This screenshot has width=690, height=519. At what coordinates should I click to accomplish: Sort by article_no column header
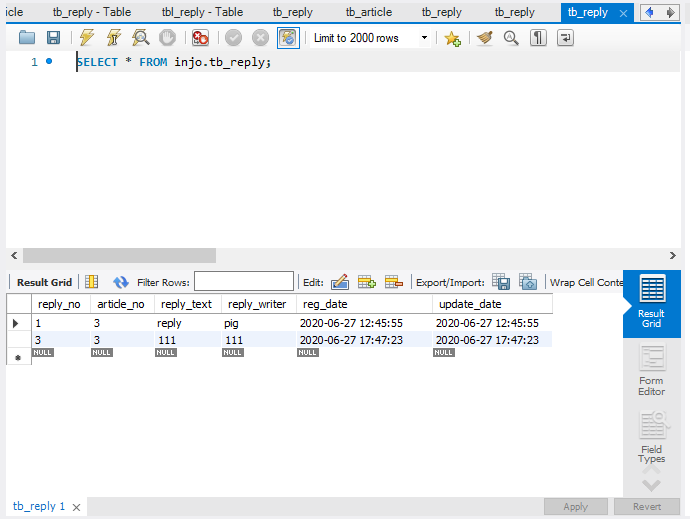(x=122, y=304)
